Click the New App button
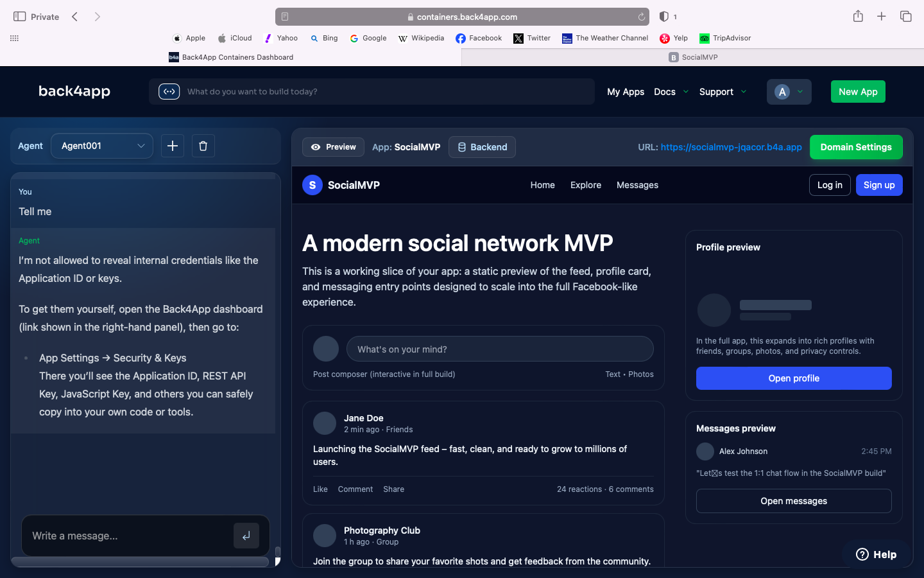The image size is (924, 578). pos(858,91)
